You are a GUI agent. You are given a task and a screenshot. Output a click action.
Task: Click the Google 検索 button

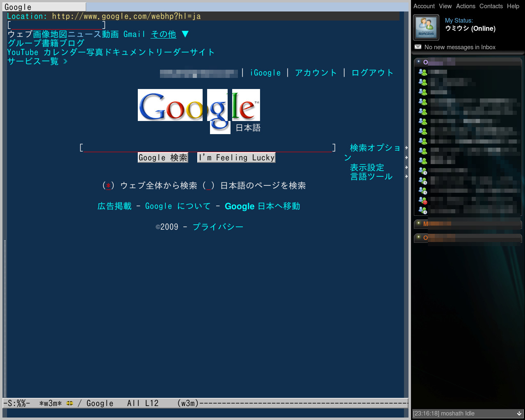[x=163, y=157]
